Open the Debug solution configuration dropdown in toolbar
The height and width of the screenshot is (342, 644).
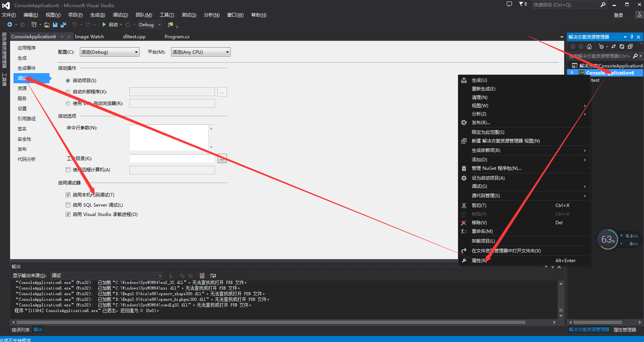pos(150,25)
